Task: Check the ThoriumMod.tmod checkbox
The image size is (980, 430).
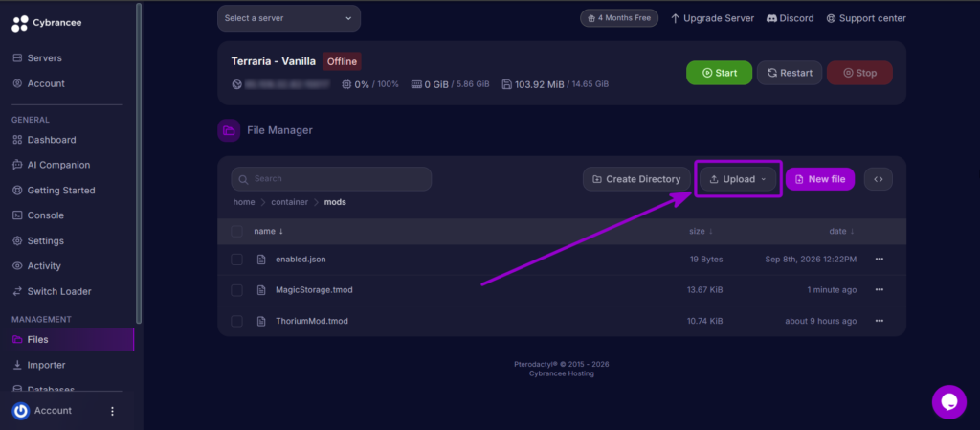Action: tap(237, 321)
